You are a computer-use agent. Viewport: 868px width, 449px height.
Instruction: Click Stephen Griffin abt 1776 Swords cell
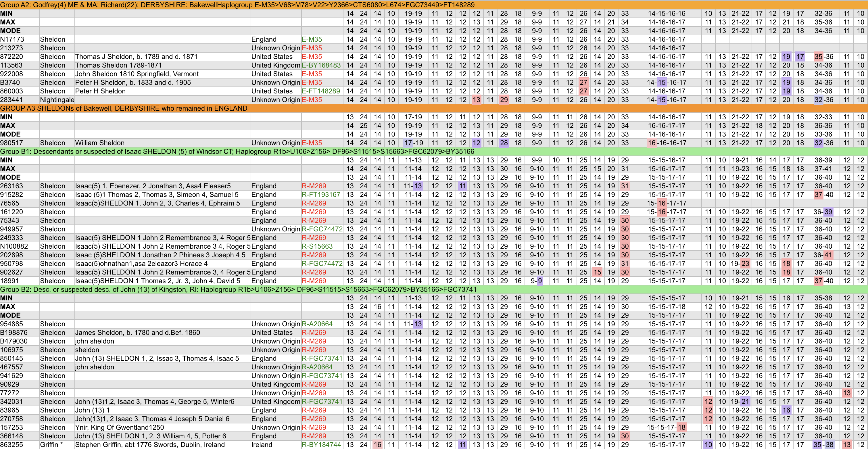pos(150,445)
